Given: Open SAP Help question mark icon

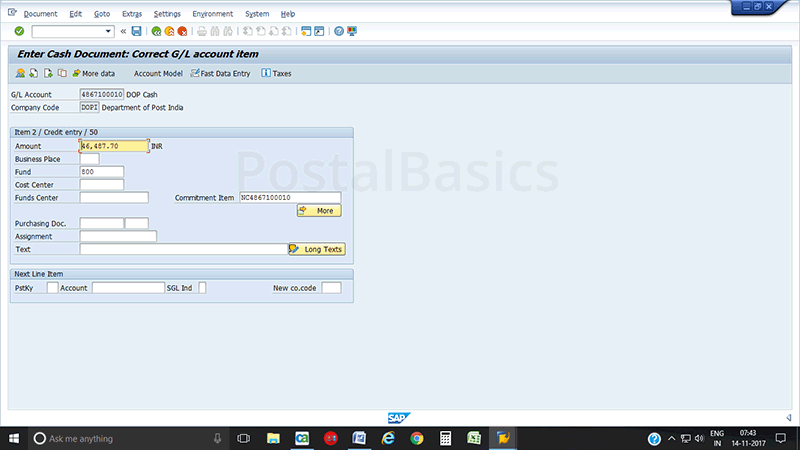Looking at the screenshot, I should (339, 31).
